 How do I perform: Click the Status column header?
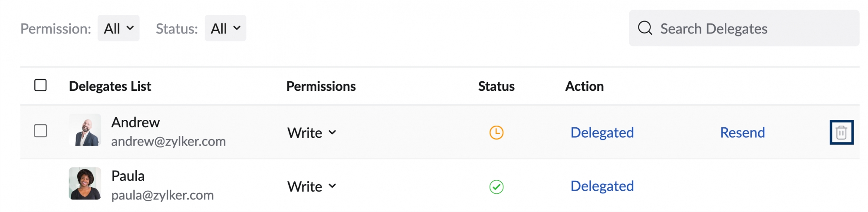[x=496, y=86]
